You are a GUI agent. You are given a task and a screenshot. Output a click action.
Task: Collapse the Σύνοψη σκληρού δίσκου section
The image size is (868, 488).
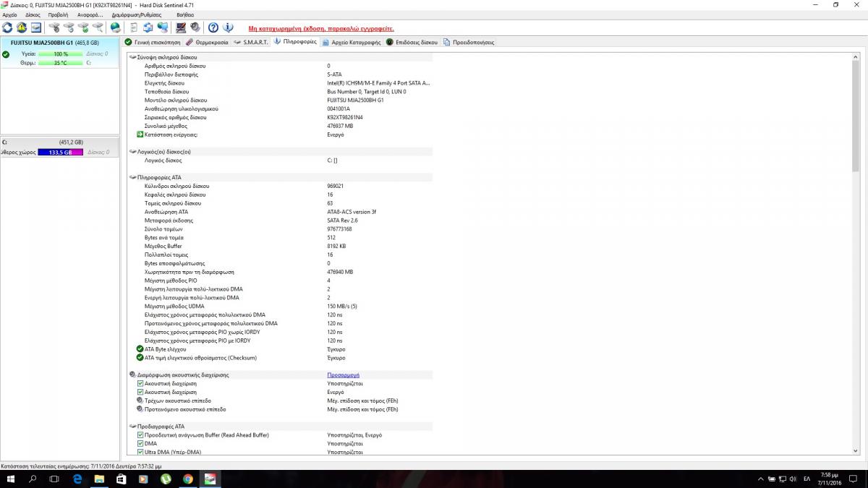click(x=132, y=57)
